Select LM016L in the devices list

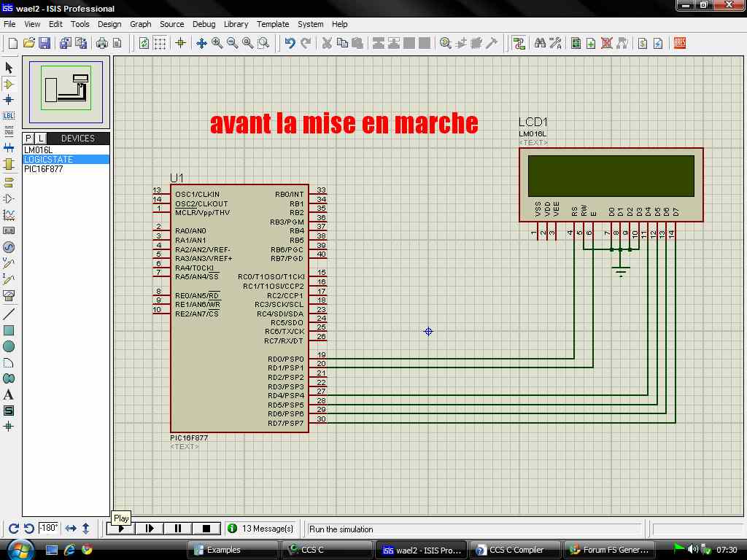pos(66,150)
